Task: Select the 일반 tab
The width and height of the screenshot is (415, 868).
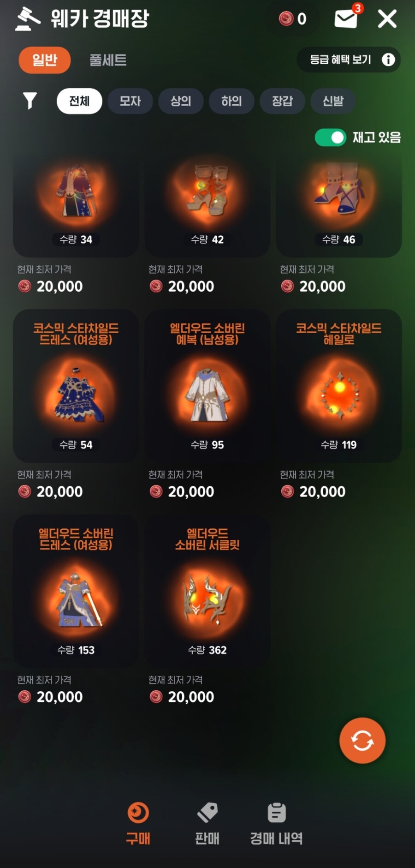Action: 45,60
